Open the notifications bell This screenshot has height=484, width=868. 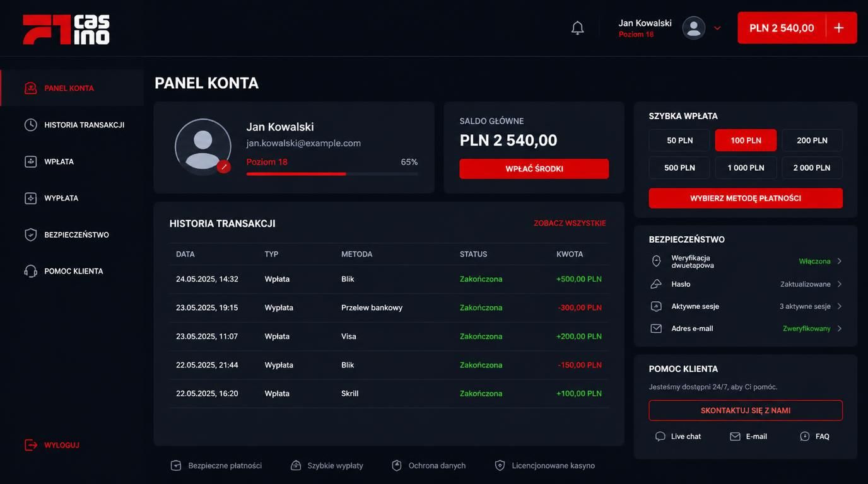[577, 28]
